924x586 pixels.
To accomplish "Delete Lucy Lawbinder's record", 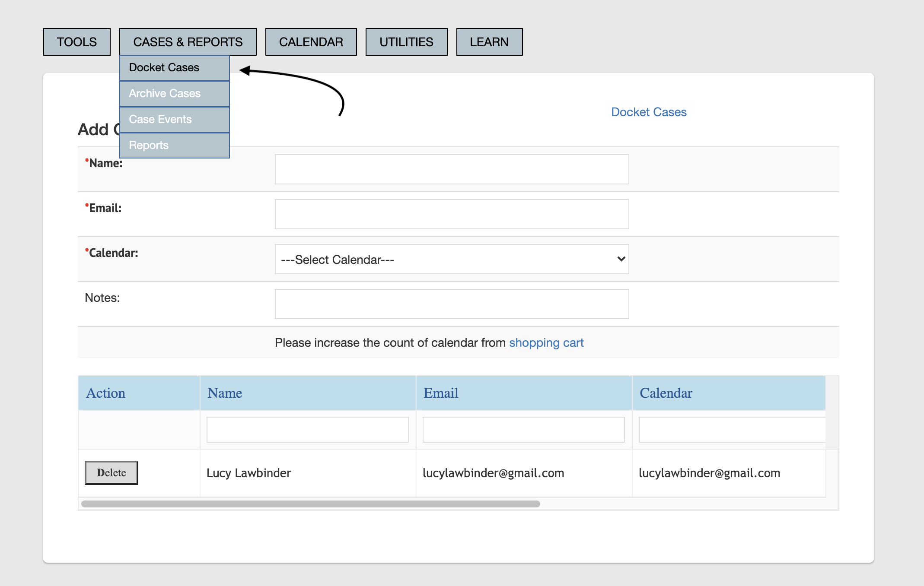I will (x=111, y=472).
